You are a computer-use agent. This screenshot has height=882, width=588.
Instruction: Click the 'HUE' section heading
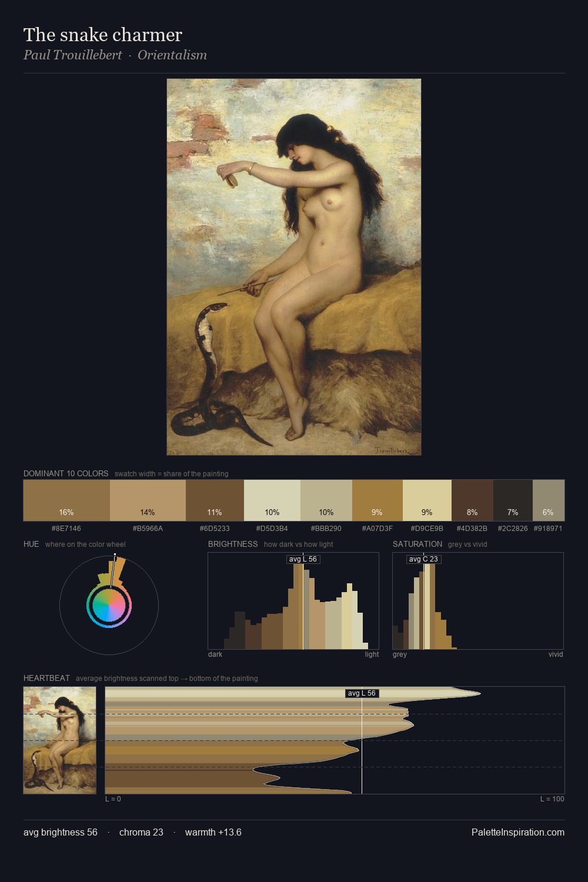click(31, 544)
